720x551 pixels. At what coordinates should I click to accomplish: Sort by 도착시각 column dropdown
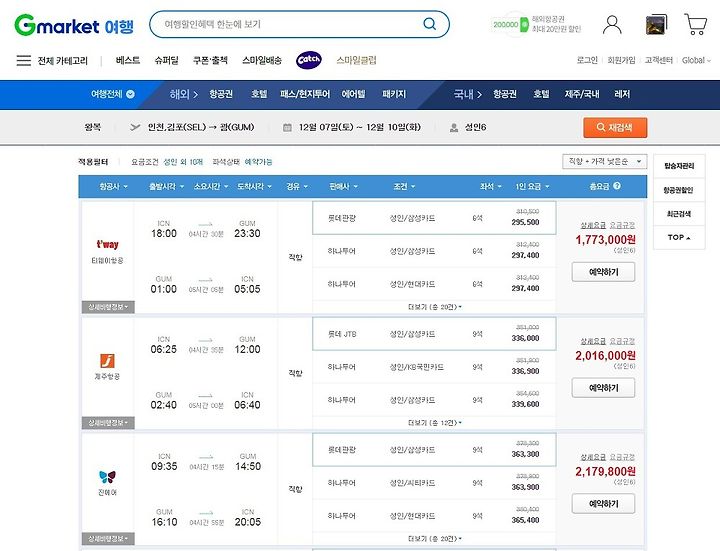coord(254,186)
